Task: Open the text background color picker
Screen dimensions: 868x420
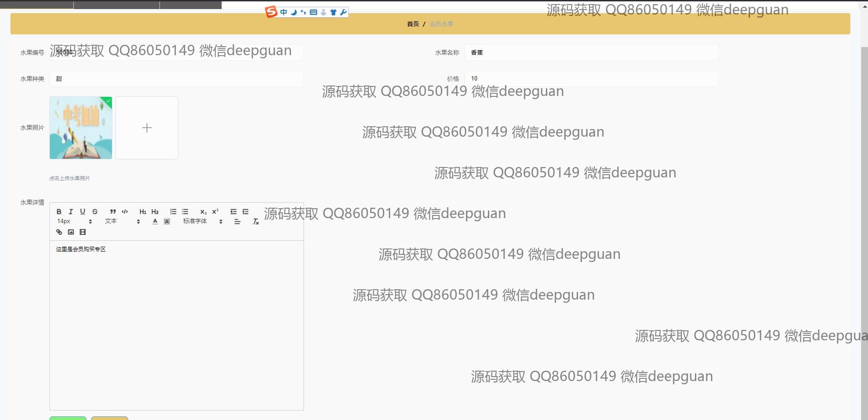Action: (x=167, y=221)
